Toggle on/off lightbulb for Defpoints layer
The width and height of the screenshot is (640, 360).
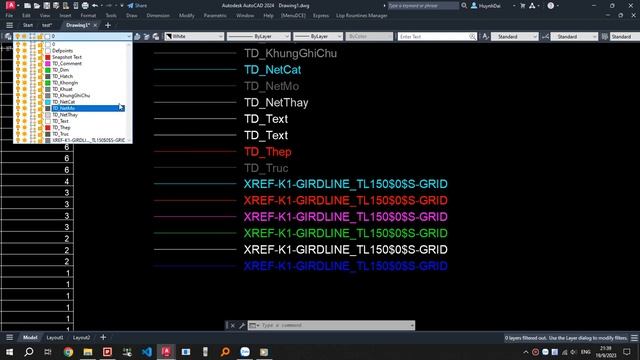(18, 51)
